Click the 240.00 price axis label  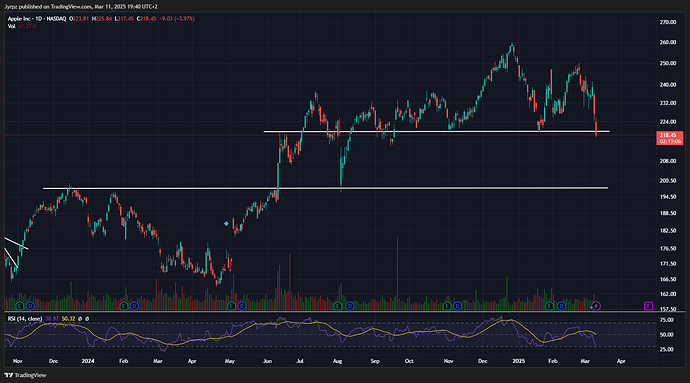(668, 85)
